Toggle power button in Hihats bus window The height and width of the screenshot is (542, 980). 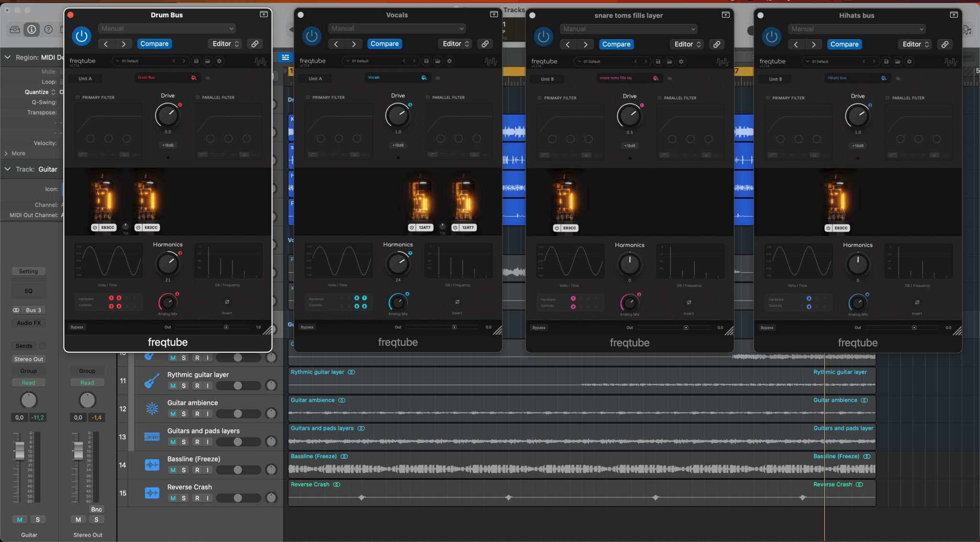tap(771, 36)
